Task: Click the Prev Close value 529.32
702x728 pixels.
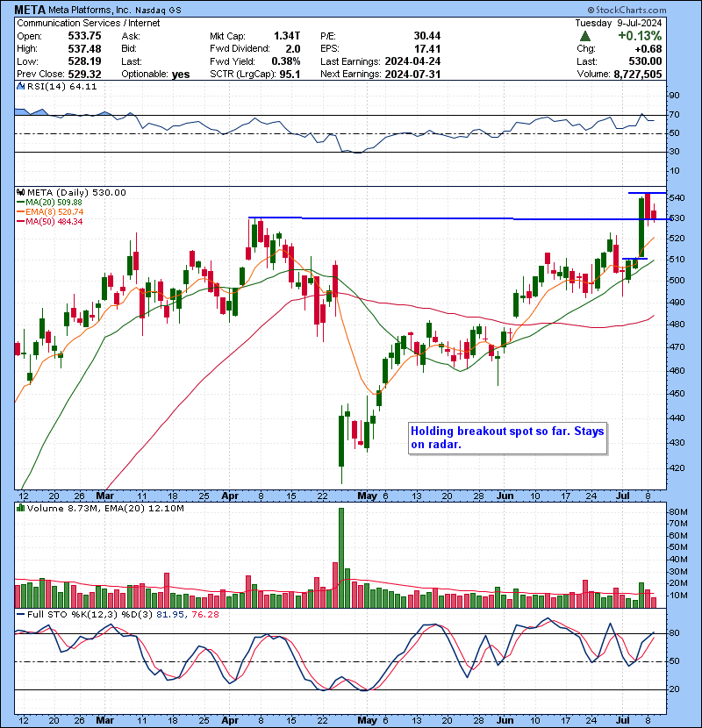Action: tap(84, 74)
